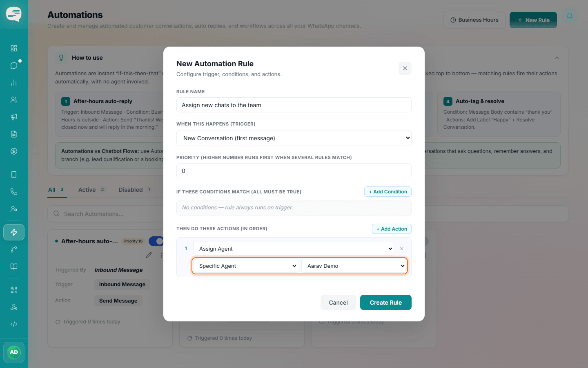Image resolution: width=588 pixels, height=368 pixels.
Task: Close the New Automation Rule dialog
Action: click(405, 68)
